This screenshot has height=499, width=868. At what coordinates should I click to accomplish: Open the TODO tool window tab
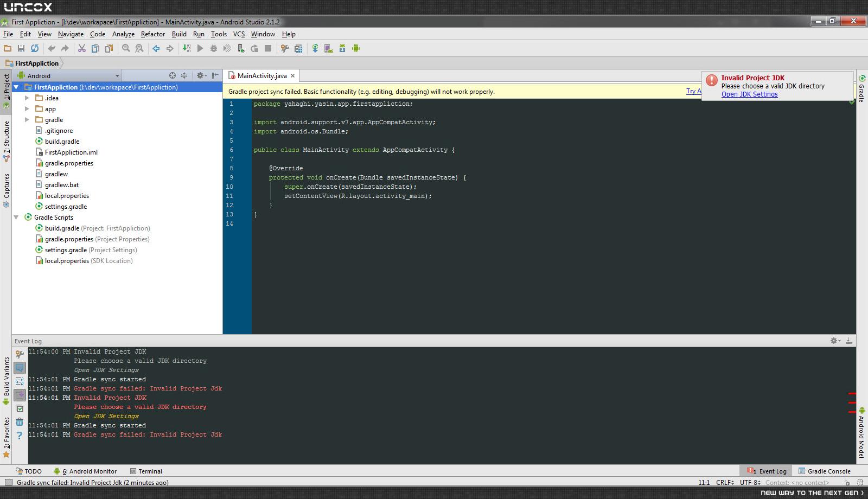(x=29, y=471)
